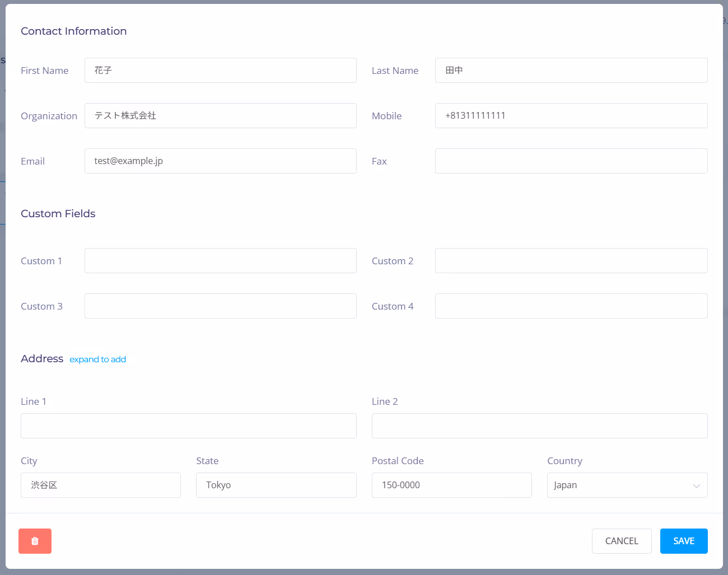The width and height of the screenshot is (728, 575).
Task: Click the Mobile number field
Action: pyautogui.click(x=571, y=115)
